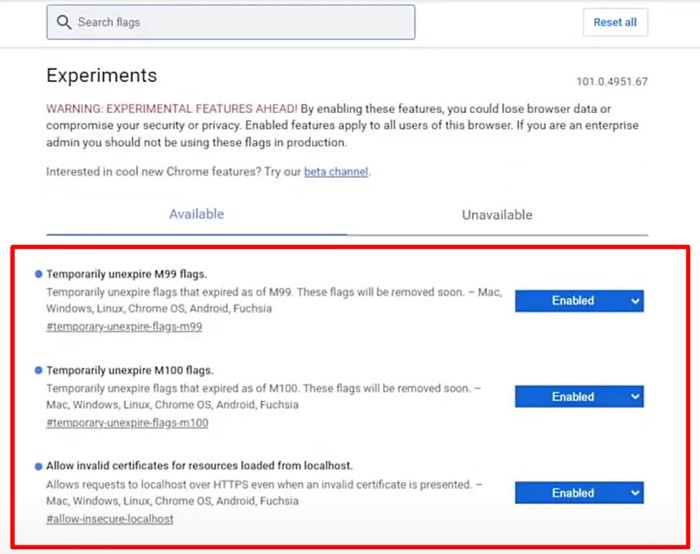Image resolution: width=700 pixels, height=554 pixels.
Task: Open the #temporary-unexpire-flags-m100 anchor link
Action: 127,423
